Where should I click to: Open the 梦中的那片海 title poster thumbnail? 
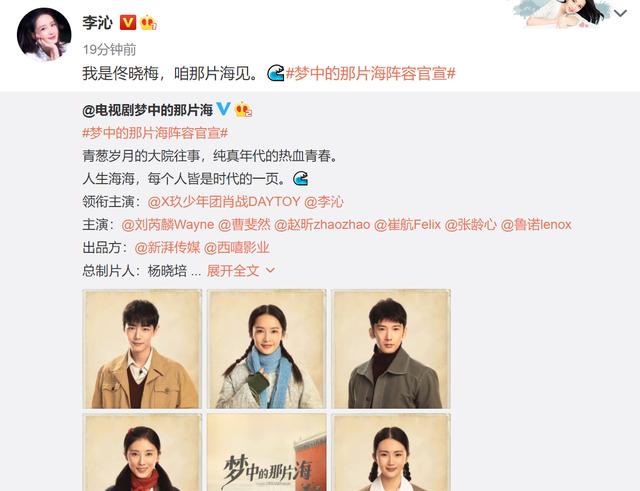[x=267, y=452]
